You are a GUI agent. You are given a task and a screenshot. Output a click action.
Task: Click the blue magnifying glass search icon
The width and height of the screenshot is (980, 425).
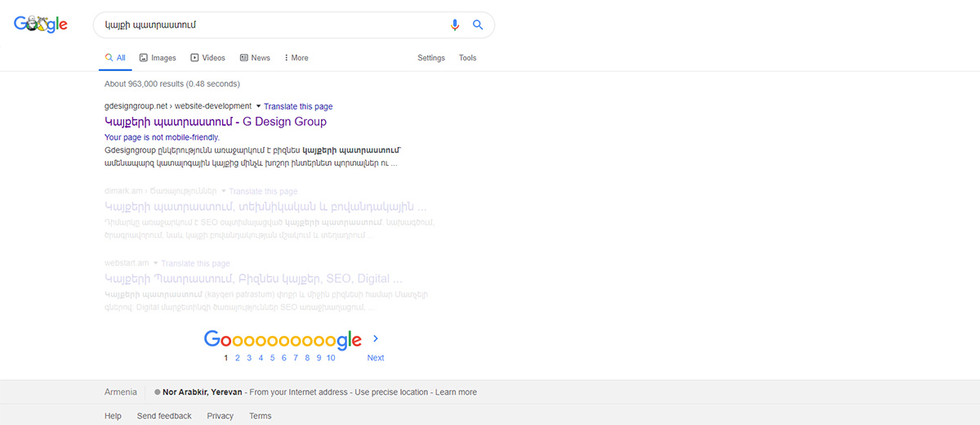click(x=478, y=25)
